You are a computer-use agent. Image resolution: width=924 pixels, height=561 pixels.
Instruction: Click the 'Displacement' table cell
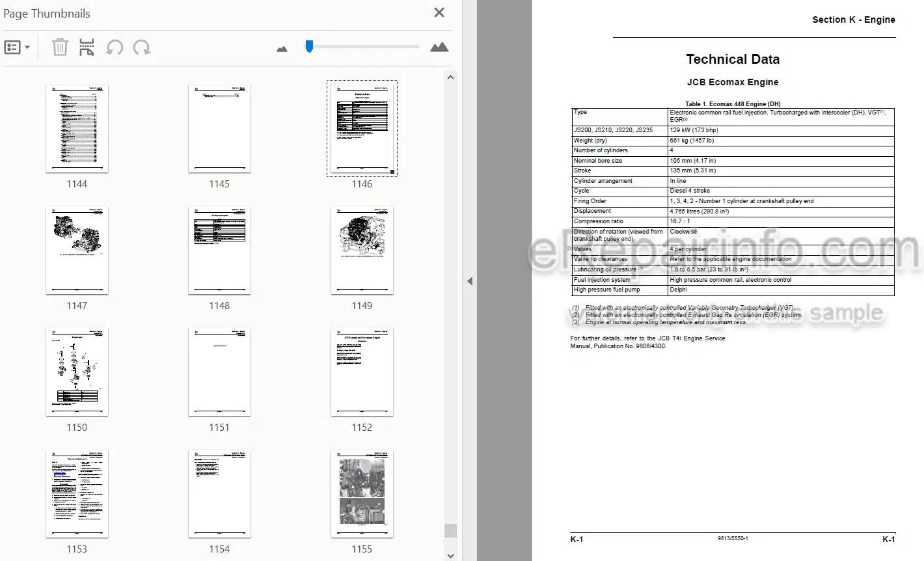click(x=592, y=211)
